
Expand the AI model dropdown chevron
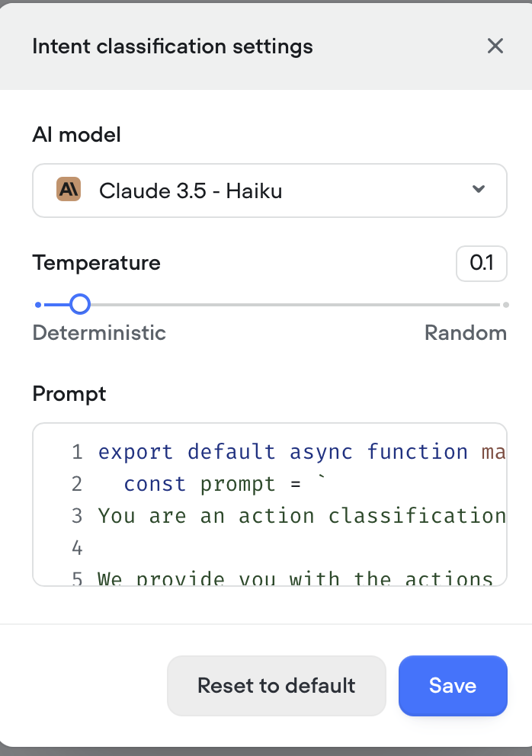click(478, 189)
